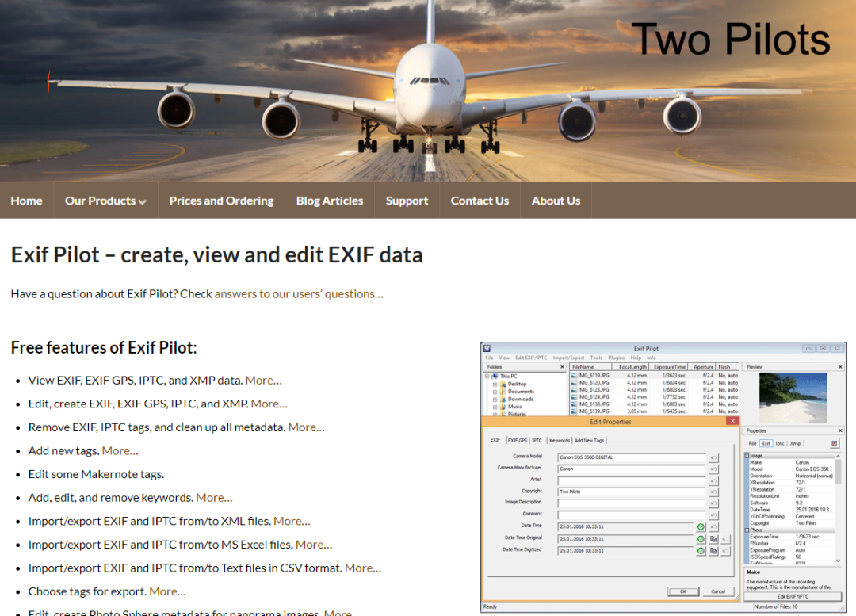Open More link for 'Remove EXIF, IPTC tags'
The width and height of the screenshot is (856, 616).
[306, 427]
